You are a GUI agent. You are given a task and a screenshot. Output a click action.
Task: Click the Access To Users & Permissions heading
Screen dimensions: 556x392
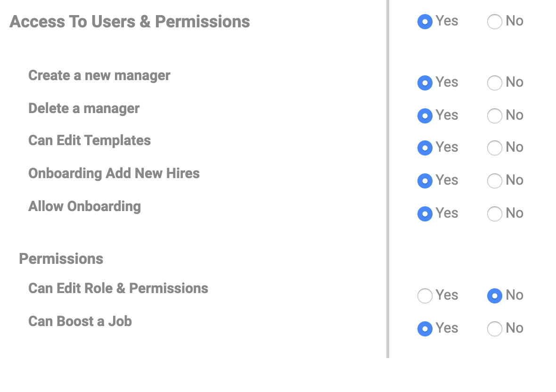[130, 22]
